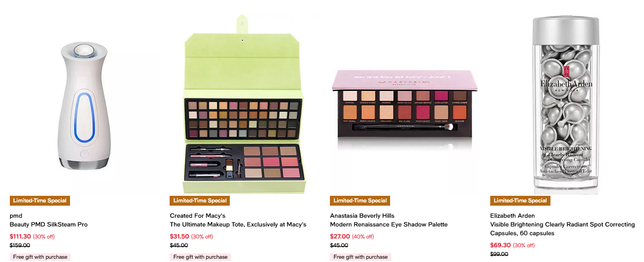Click the pmd brand name
644x262 pixels.
point(16,216)
